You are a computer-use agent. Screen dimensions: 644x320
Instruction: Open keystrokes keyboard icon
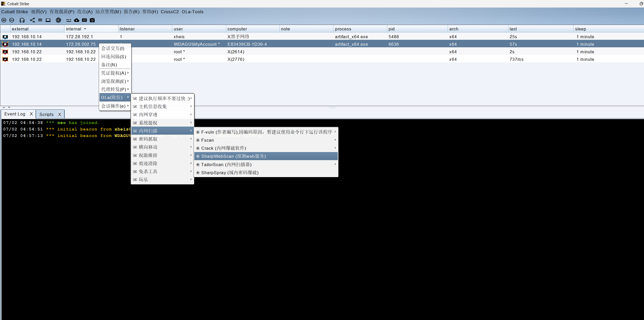[x=84, y=20]
